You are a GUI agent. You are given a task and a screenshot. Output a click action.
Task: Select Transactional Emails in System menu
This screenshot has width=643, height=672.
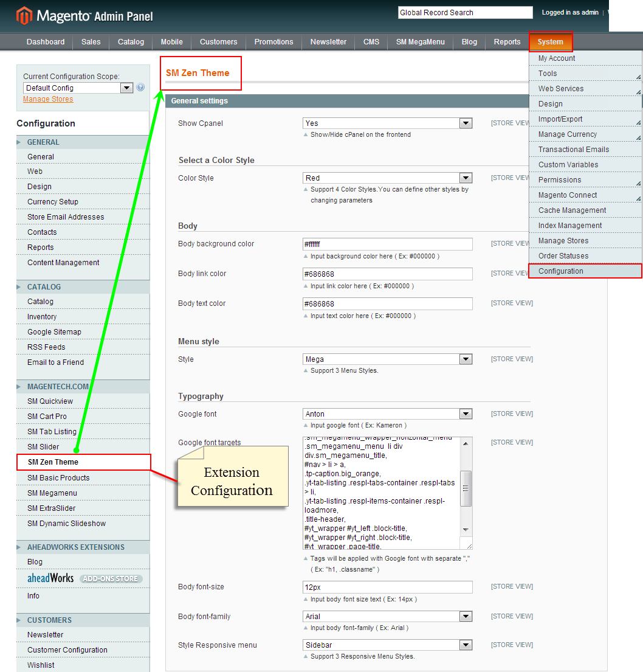point(585,150)
